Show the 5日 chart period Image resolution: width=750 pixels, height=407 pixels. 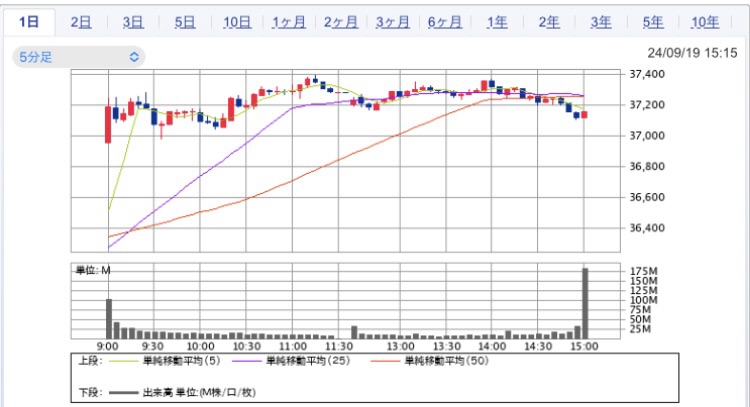185,22
